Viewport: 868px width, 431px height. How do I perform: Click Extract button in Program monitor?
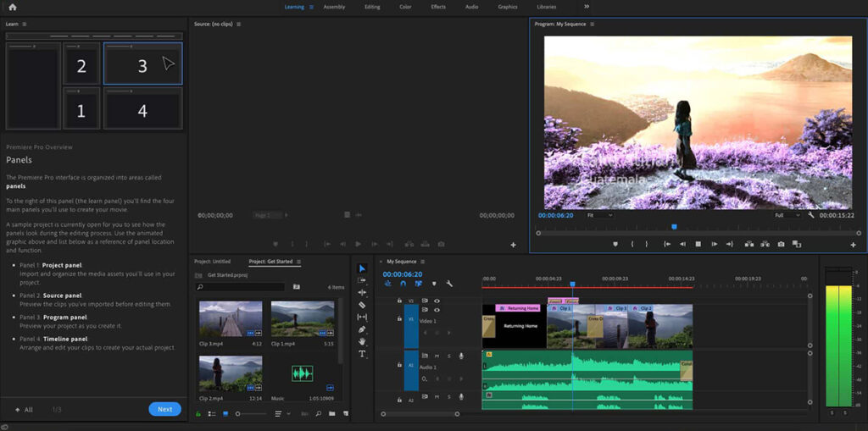tap(765, 244)
